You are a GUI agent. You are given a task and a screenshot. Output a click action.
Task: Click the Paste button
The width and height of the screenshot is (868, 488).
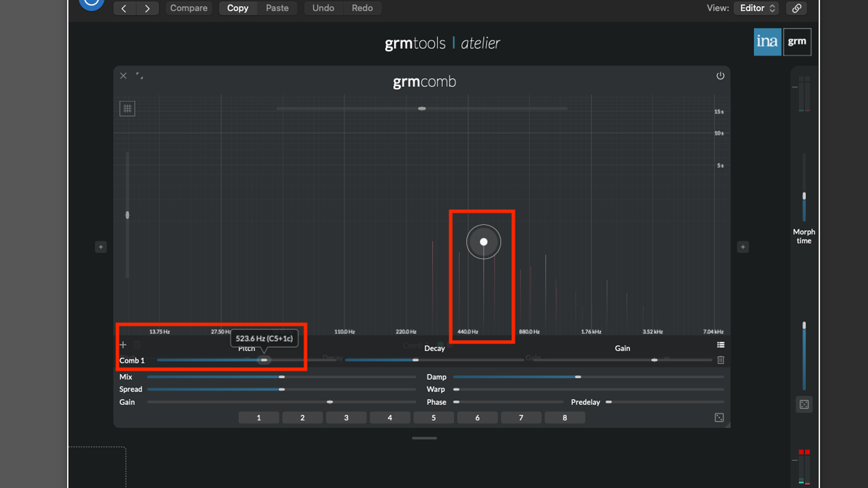(x=277, y=8)
